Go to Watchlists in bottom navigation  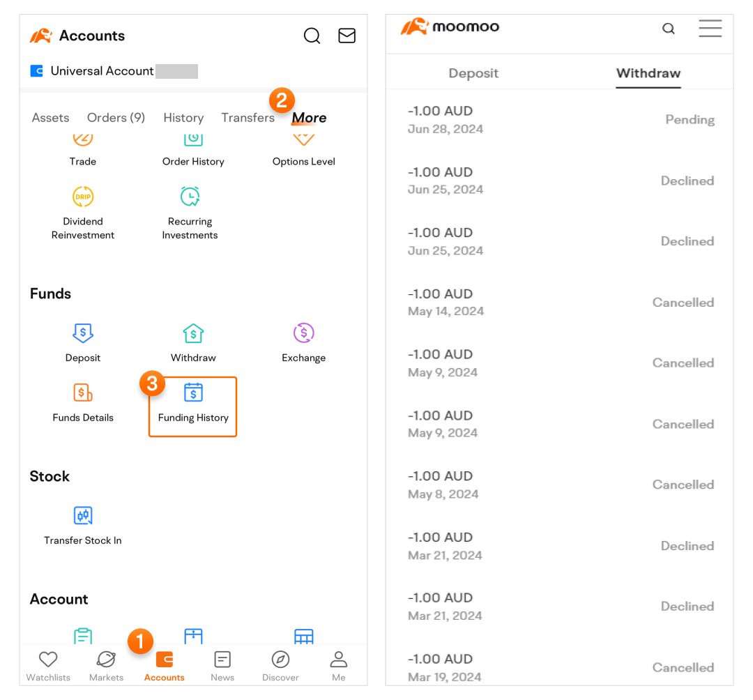(48, 666)
